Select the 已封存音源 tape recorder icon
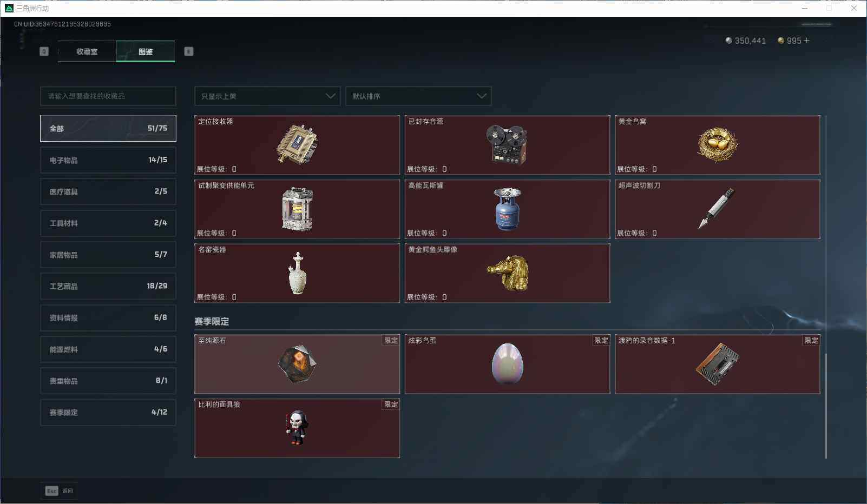 pyautogui.click(x=507, y=144)
